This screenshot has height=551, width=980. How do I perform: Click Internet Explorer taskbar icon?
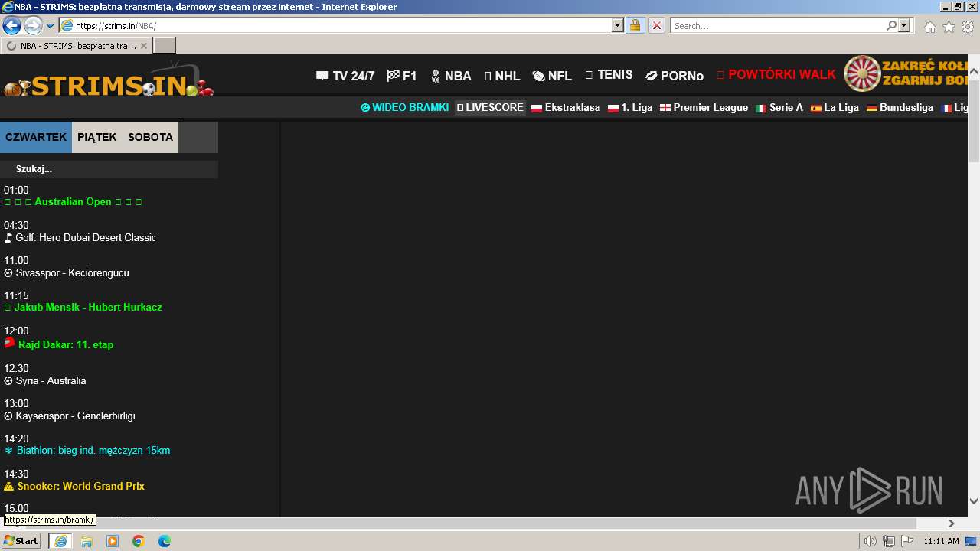tap(60, 540)
